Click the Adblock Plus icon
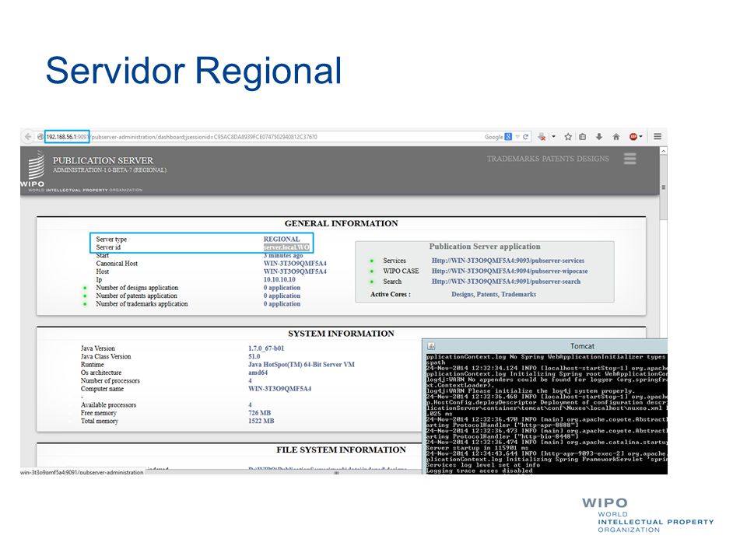Viewport: 747px width, 560px height. click(x=633, y=137)
